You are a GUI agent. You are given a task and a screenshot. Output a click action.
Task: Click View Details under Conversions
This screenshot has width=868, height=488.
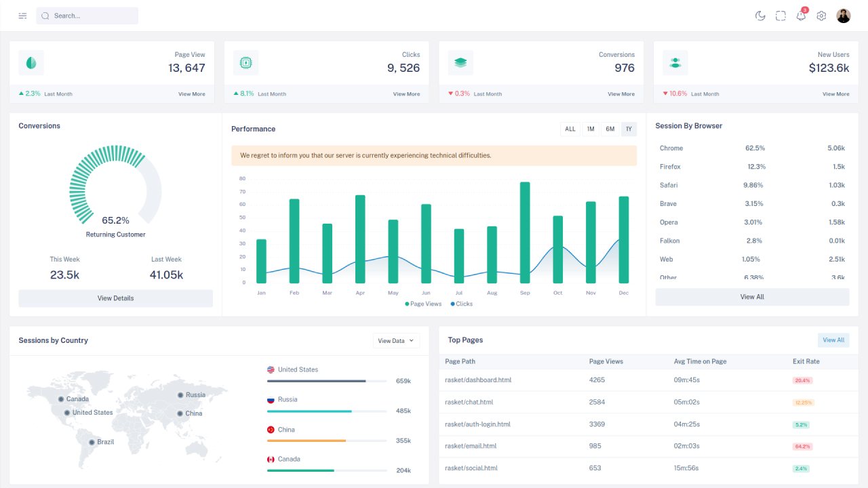[115, 298]
